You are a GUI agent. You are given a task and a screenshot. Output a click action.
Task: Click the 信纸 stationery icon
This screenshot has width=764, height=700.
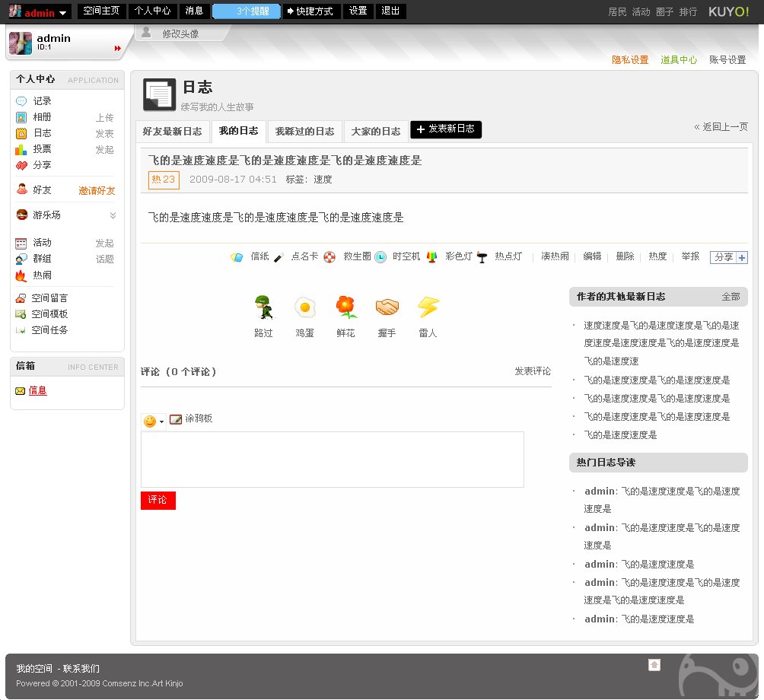(x=237, y=256)
